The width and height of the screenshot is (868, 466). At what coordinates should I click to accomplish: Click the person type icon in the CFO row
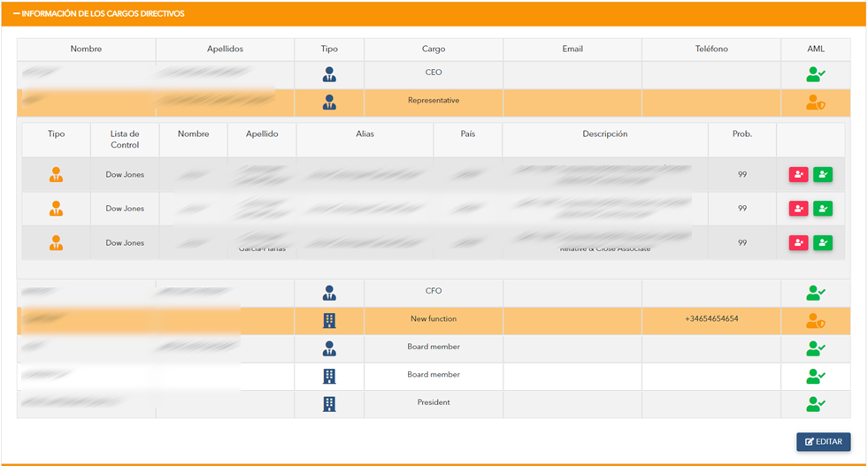point(329,294)
